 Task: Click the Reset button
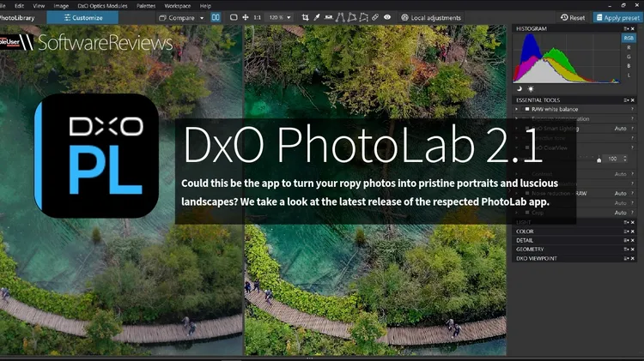tap(573, 18)
